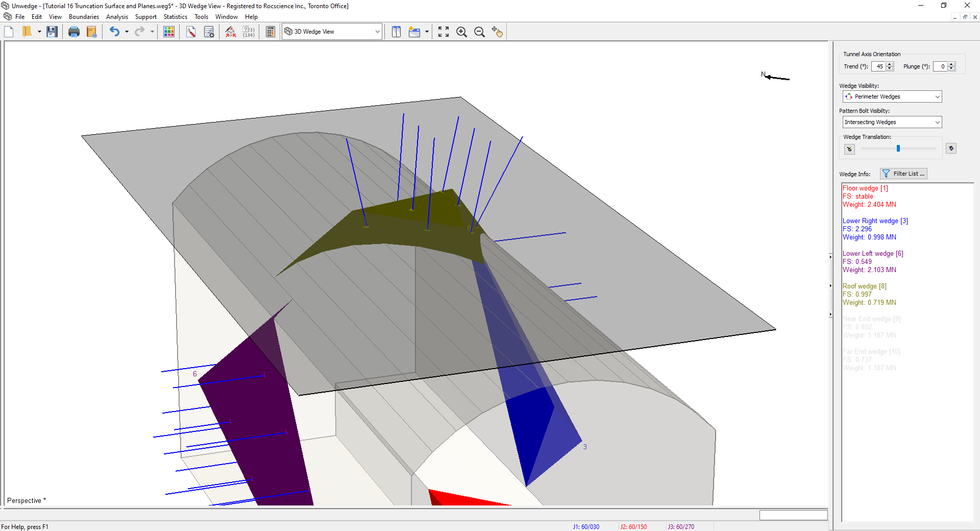The width and height of the screenshot is (980, 531).
Task: Open the info viewer calculator icon
Action: [271, 32]
